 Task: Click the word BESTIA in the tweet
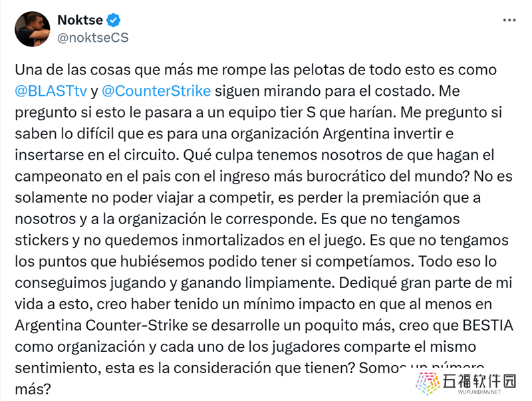pos(487,325)
